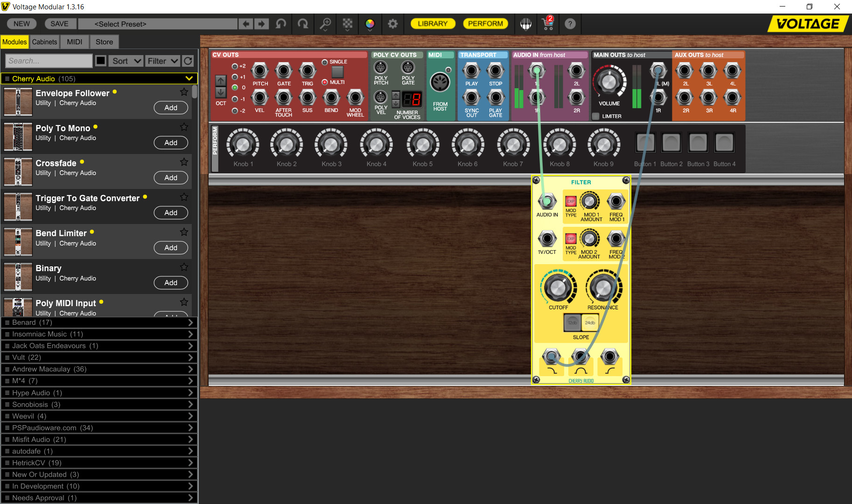Add the Envelope Follower module
The width and height of the screenshot is (852, 504).
click(x=171, y=108)
